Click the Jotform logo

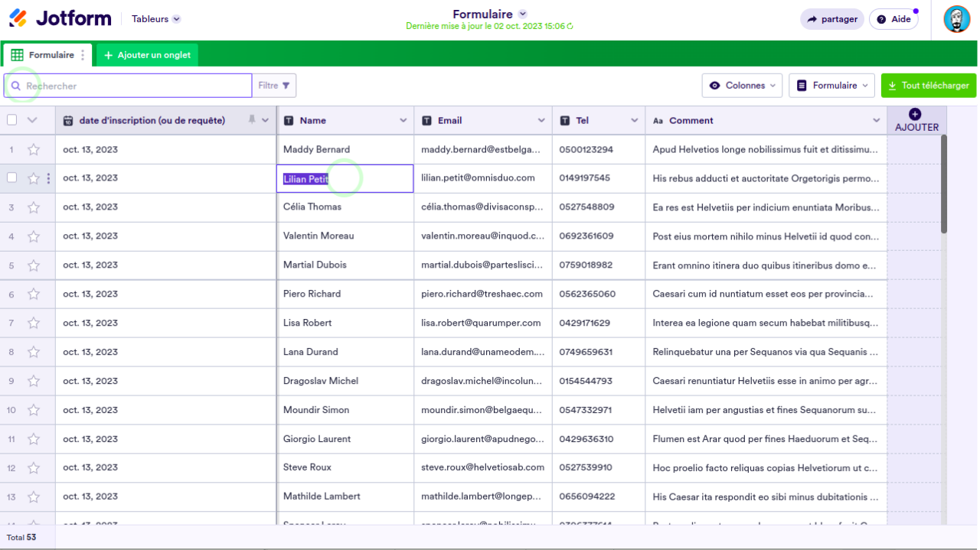60,18
